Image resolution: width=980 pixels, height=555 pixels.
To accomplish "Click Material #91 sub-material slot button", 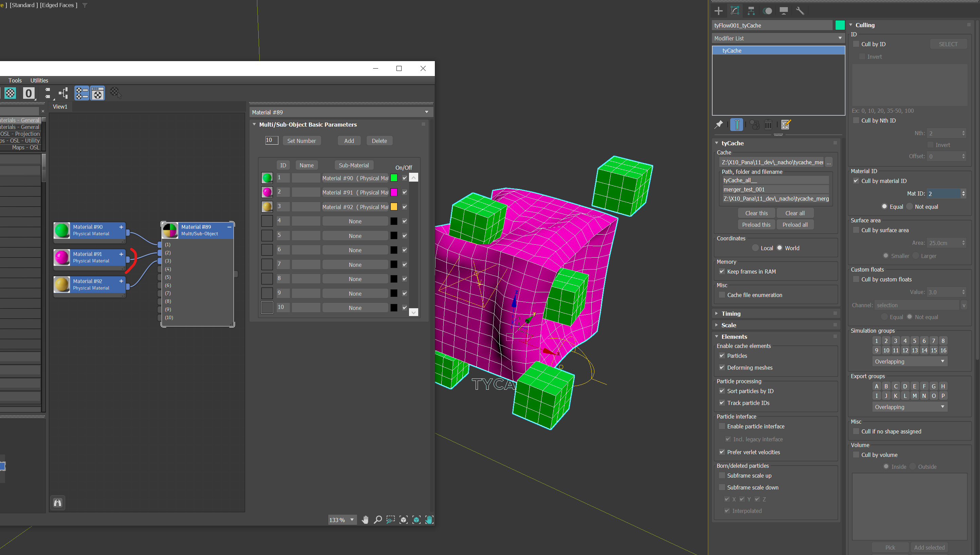I will (x=355, y=192).
